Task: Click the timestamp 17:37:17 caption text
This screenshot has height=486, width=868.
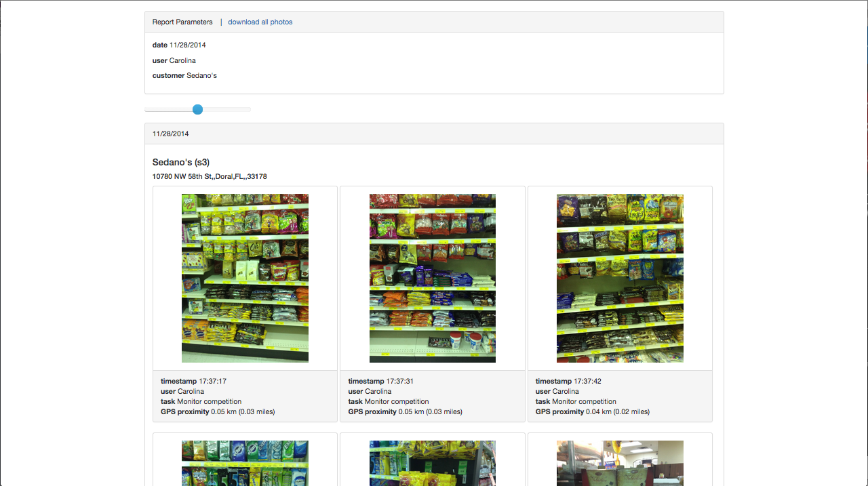Action: click(x=193, y=381)
